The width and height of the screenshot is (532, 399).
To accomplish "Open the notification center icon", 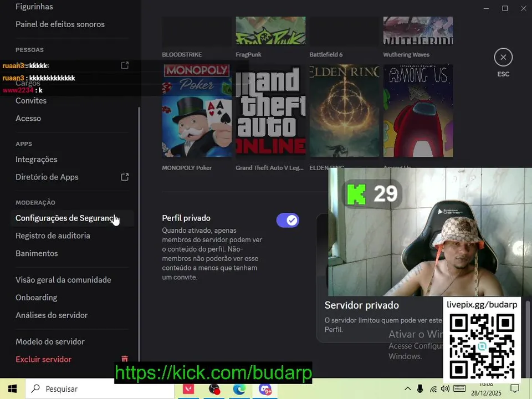I will click(515, 389).
